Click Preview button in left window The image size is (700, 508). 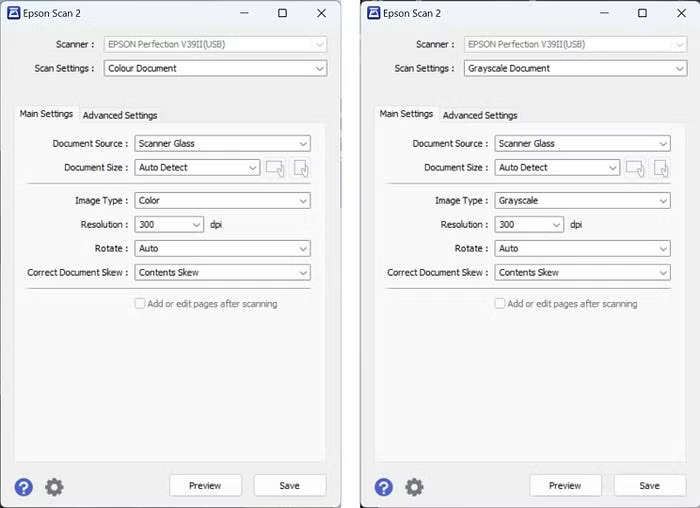tap(205, 486)
